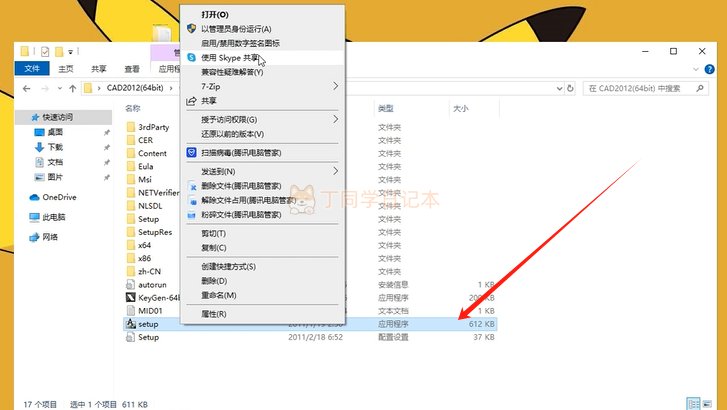Screen dimensions: 727x410
Task: Share with Skype 使用 Skype 共享
Action: (x=262, y=58)
